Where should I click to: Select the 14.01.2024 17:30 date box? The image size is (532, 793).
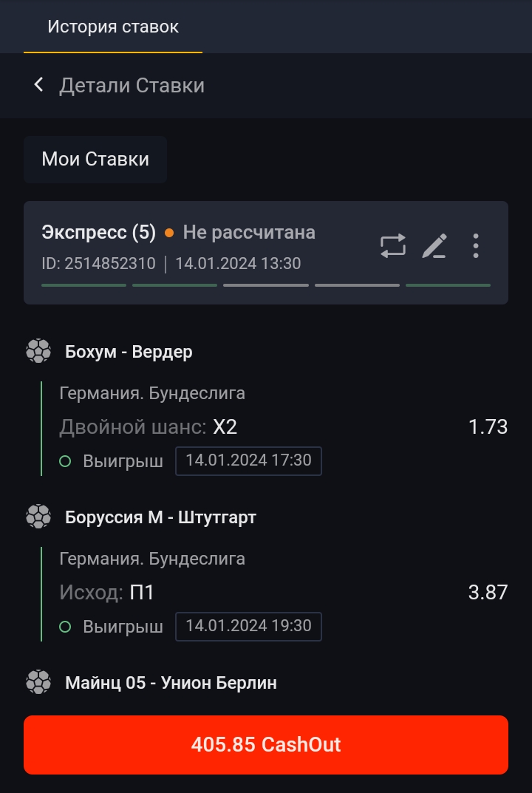[248, 460]
